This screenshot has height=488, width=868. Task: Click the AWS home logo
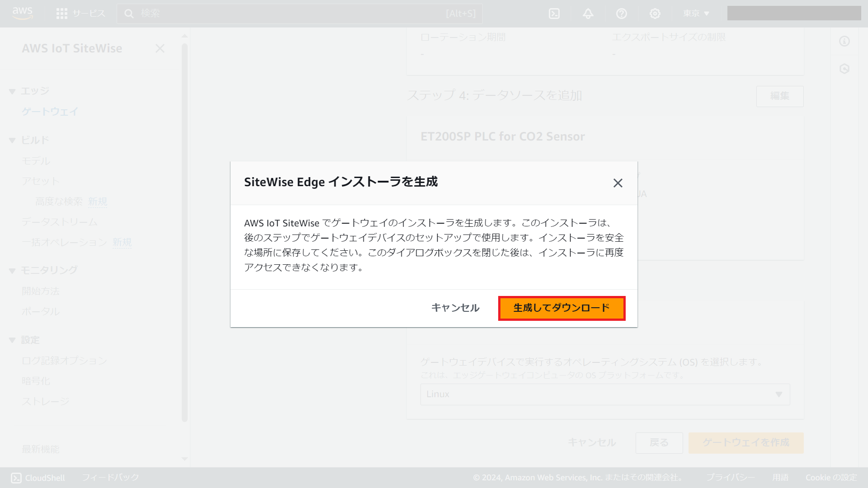pyautogui.click(x=22, y=14)
